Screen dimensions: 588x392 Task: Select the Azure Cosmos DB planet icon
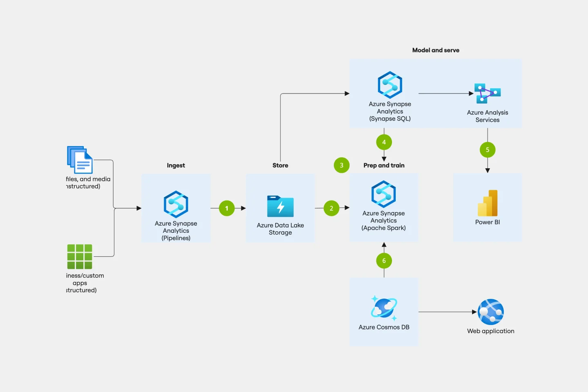[x=384, y=308]
